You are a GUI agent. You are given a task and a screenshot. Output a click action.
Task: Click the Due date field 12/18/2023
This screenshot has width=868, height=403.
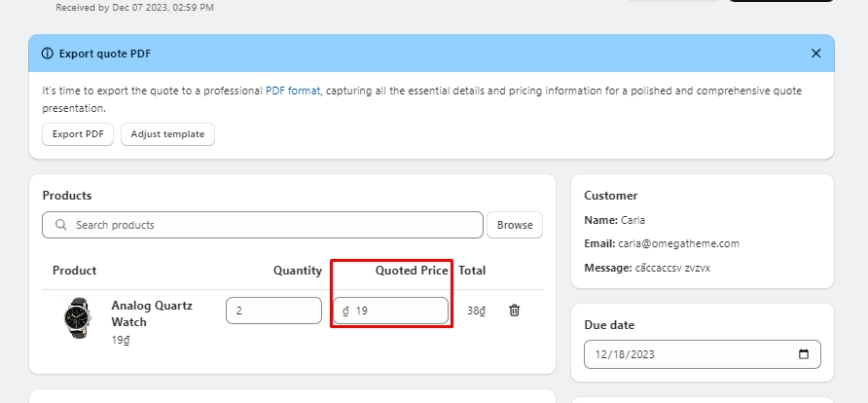[x=691, y=354]
